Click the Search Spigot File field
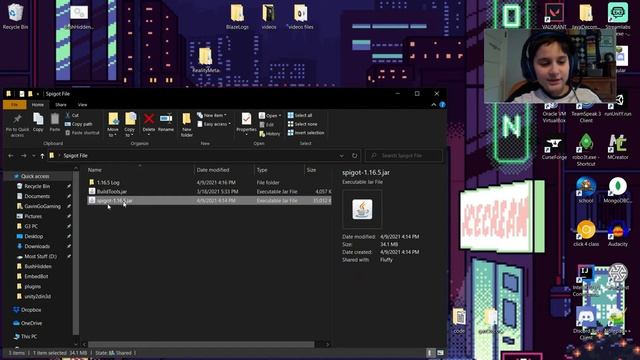Image resolution: width=640 pixels, height=360 pixels. click(x=404, y=156)
